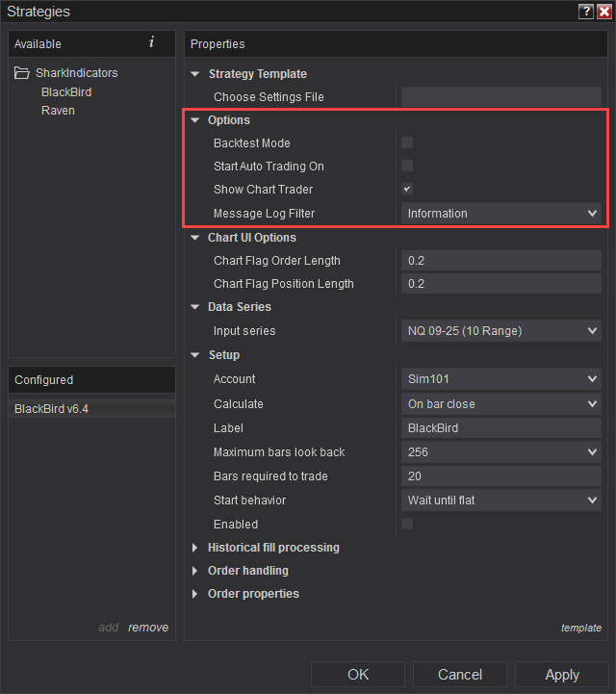The width and height of the screenshot is (616, 694).
Task: Open the Input series dropdown
Action: pos(500,330)
